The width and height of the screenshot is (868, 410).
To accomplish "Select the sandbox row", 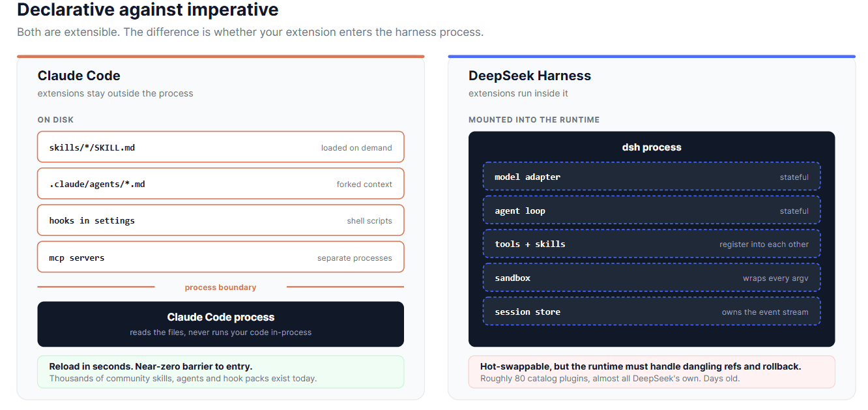I will tap(652, 278).
